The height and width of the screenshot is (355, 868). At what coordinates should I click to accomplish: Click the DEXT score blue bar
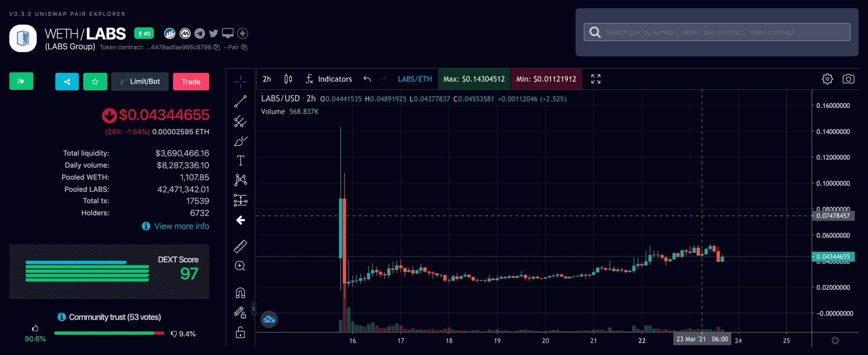point(76,262)
